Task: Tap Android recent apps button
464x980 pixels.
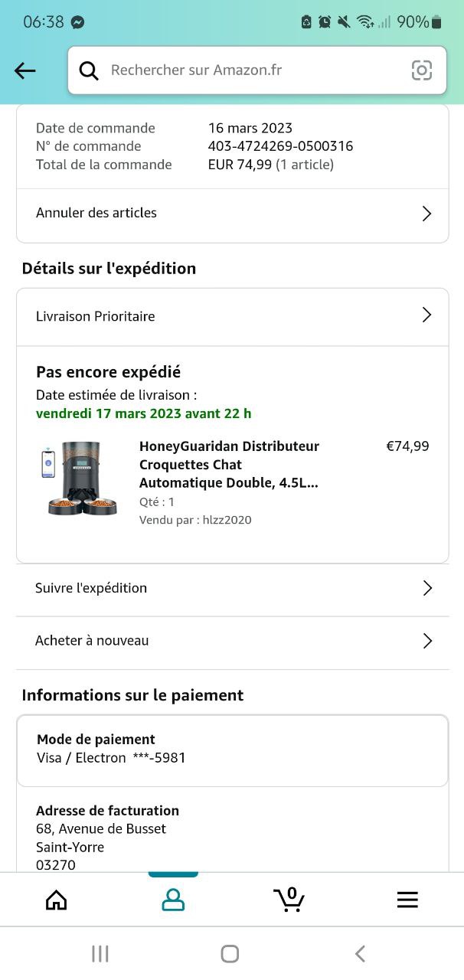Action: pos(100,953)
